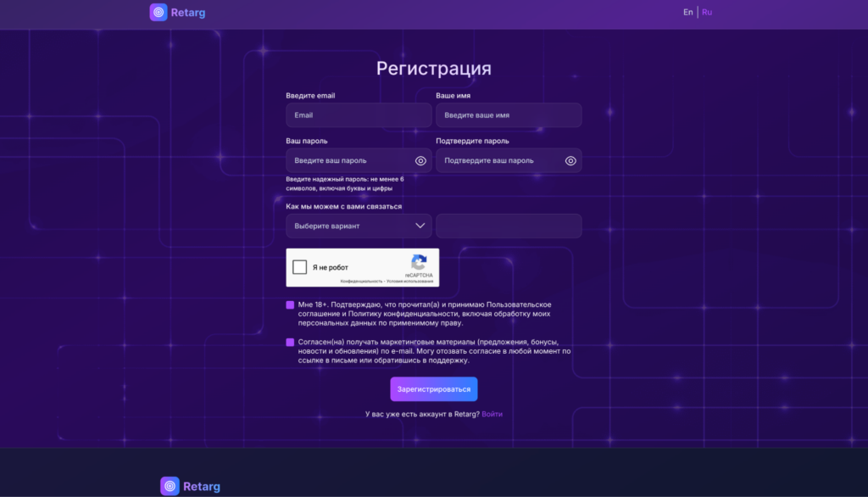This screenshot has height=497, width=868.
Task: Check the 'Я не робот' reCAPTCHA box
Action: (x=299, y=267)
